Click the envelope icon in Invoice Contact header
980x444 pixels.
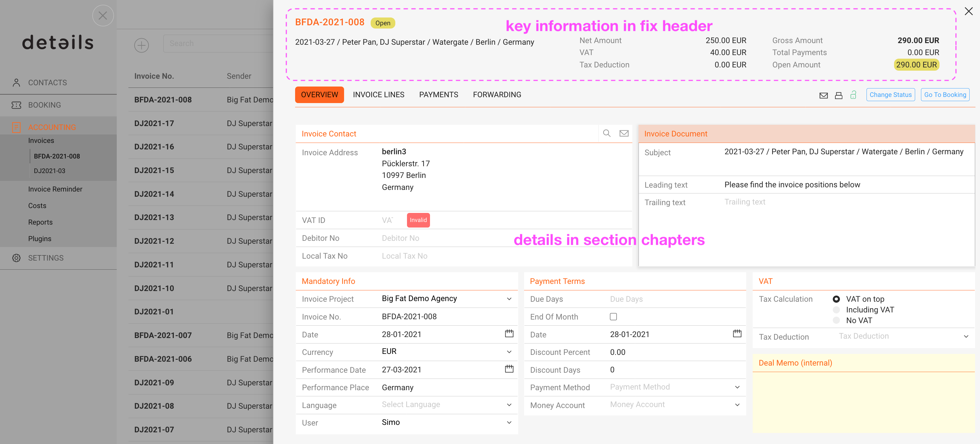[x=624, y=134]
